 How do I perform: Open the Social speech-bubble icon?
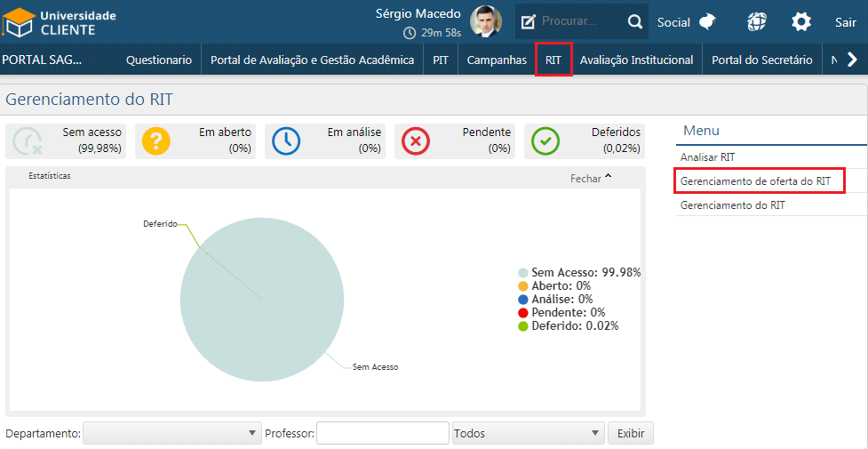coord(707,22)
